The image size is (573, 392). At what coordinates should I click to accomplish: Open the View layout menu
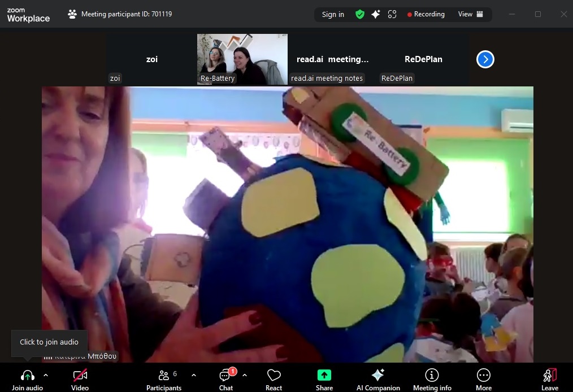pyautogui.click(x=470, y=15)
